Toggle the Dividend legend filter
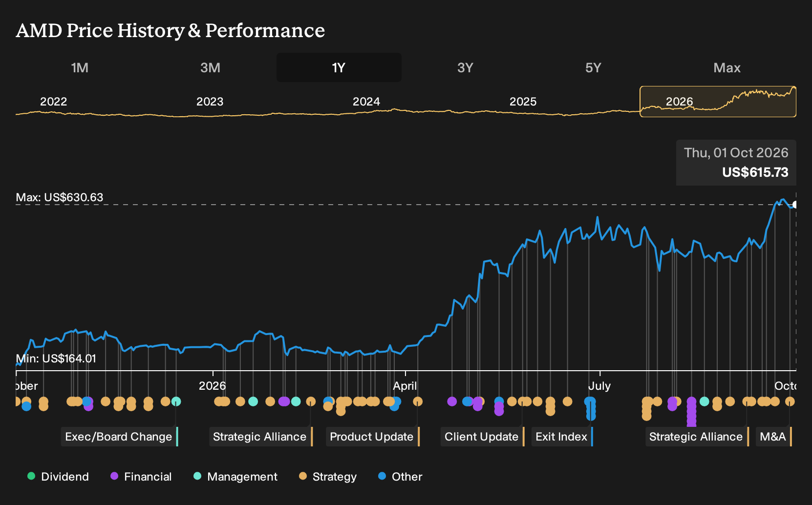 click(58, 477)
